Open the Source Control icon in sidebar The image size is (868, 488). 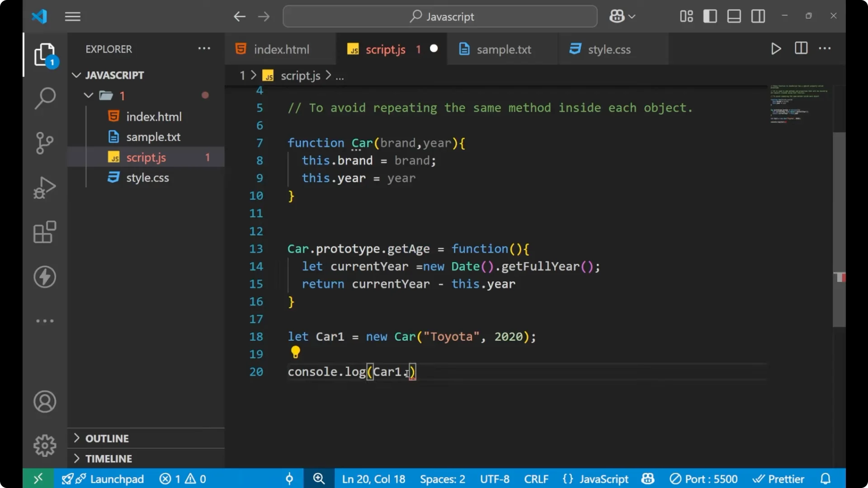tap(44, 143)
